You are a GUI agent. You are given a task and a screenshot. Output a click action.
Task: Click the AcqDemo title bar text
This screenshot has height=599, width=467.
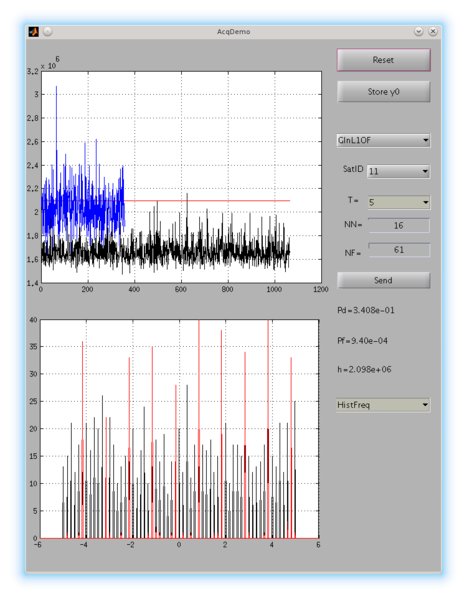(x=234, y=32)
